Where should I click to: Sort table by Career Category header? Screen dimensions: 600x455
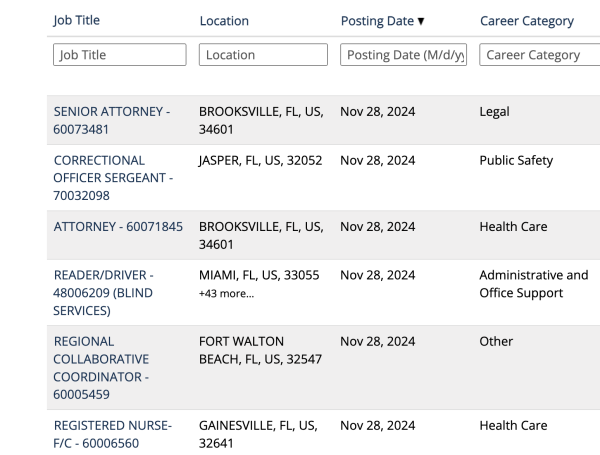[526, 21]
